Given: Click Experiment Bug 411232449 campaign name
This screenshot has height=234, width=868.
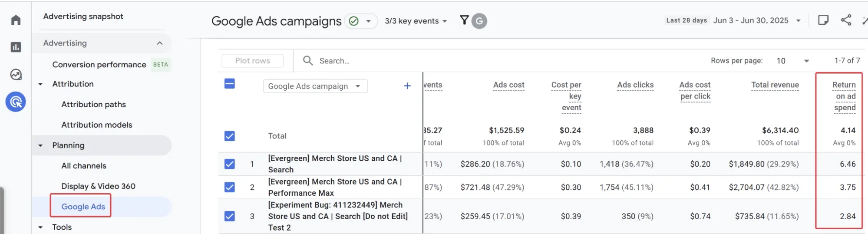Looking at the screenshot, I should [338, 216].
